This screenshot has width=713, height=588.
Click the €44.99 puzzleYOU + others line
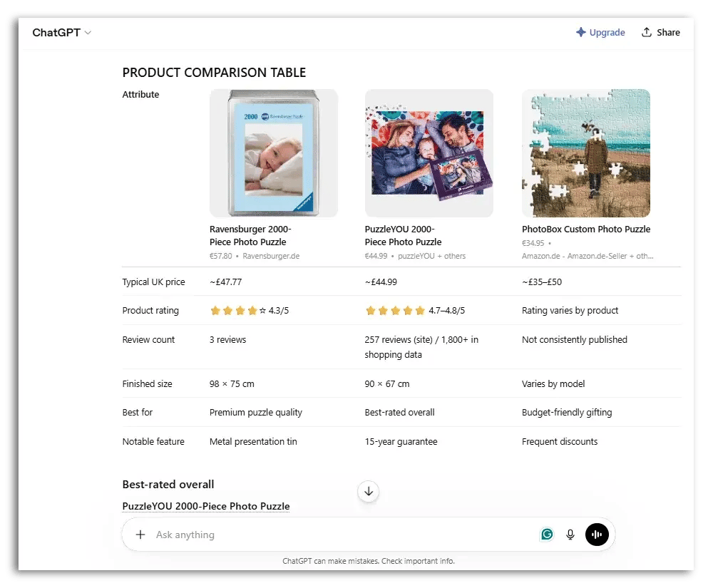pyautogui.click(x=415, y=256)
